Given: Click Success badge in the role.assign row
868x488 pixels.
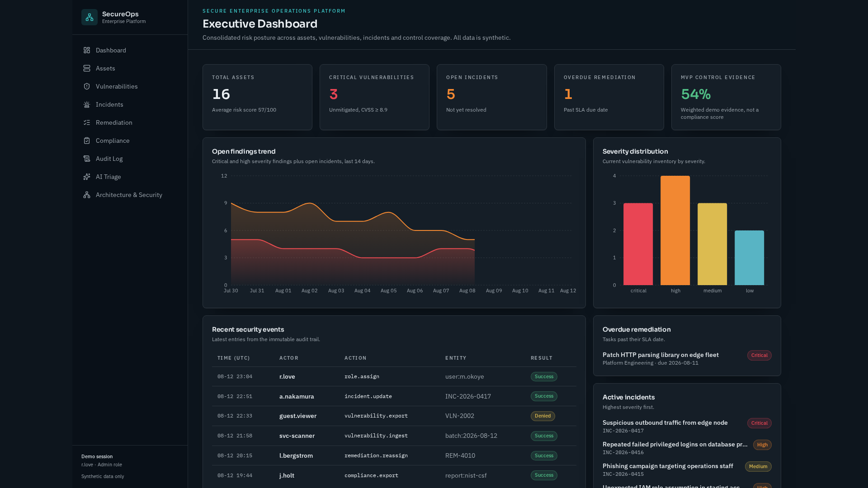Looking at the screenshot, I should (544, 376).
